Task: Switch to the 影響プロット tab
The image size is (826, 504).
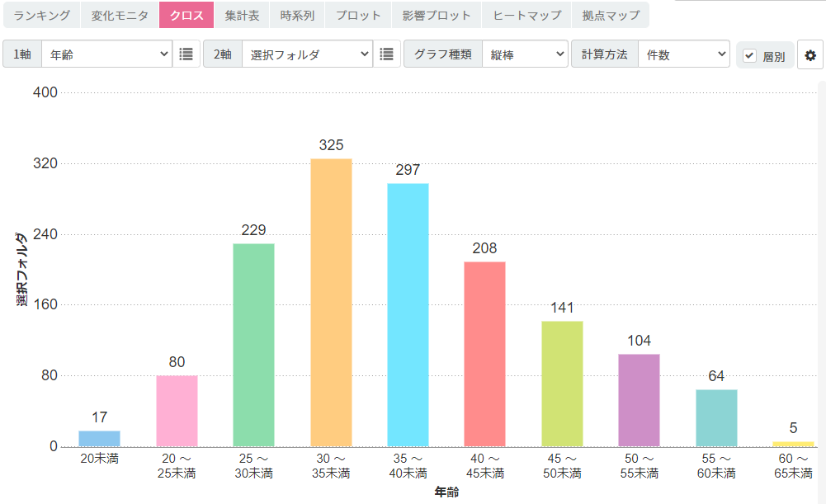Action: (x=437, y=15)
